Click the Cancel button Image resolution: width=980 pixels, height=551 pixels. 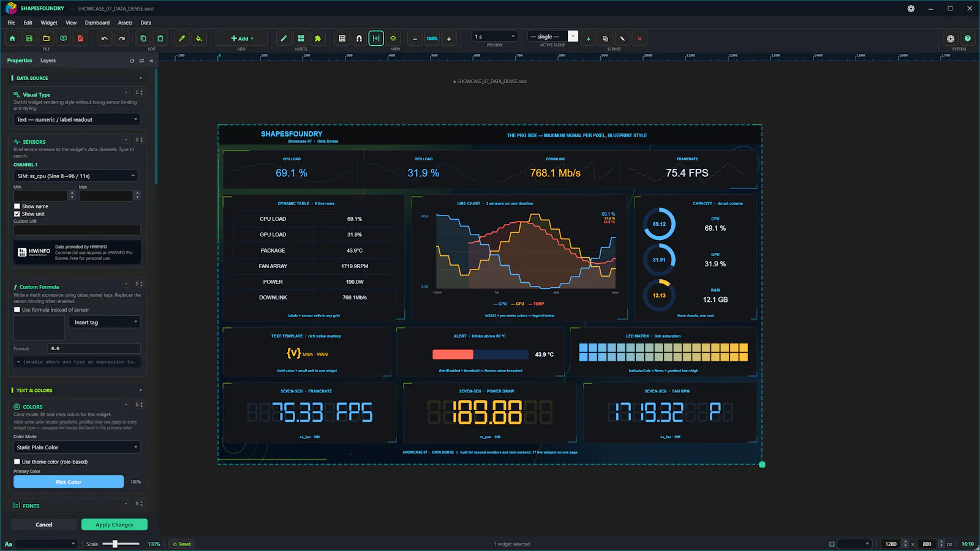point(44,525)
